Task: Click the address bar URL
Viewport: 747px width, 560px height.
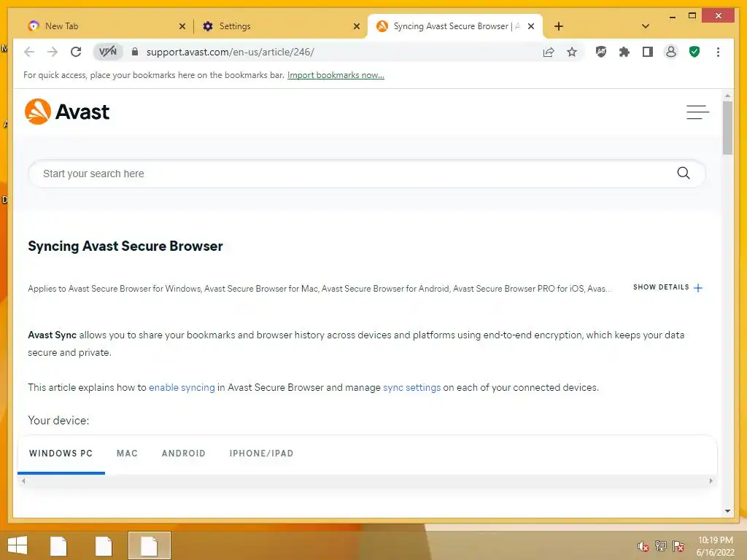Action: tap(230, 52)
